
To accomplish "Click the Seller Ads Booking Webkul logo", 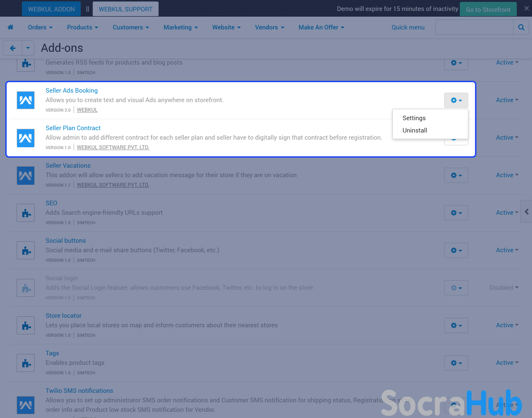I will coord(26,100).
